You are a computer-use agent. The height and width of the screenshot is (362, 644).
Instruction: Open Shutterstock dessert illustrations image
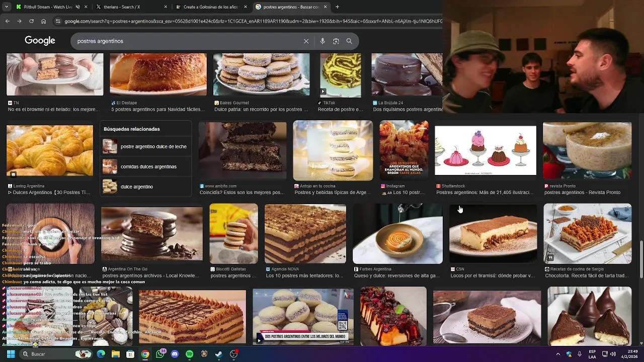pyautogui.click(x=485, y=150)
